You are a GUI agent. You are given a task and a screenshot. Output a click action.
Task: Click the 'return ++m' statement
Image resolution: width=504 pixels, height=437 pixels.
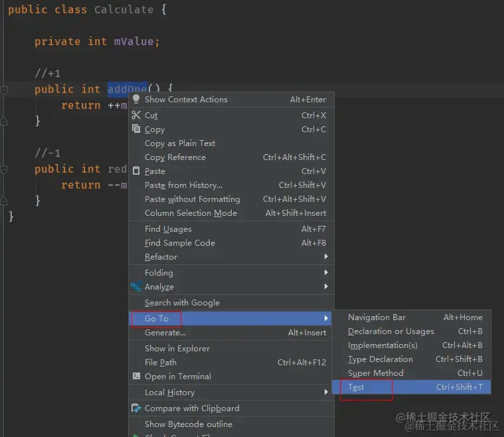(94, 105)
